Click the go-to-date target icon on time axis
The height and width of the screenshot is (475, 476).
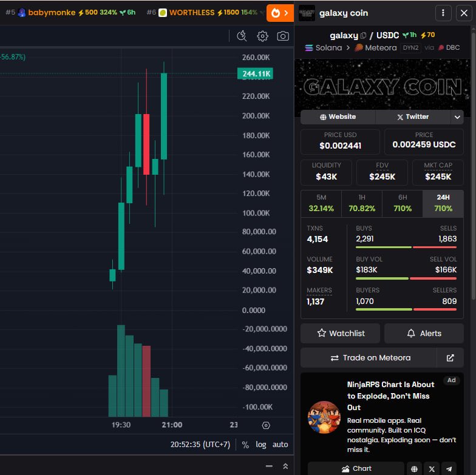pyautogui.click(x=266, y=425)
